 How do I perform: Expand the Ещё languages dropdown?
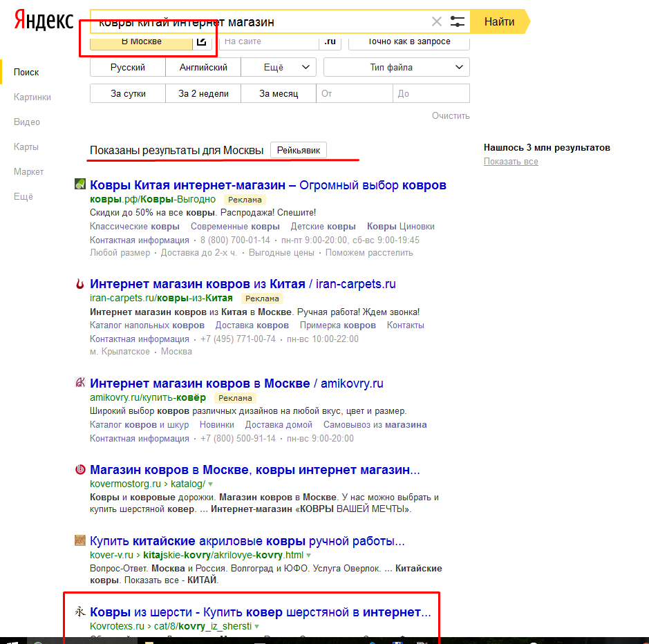pyautogui.click(x=279, y=68)
